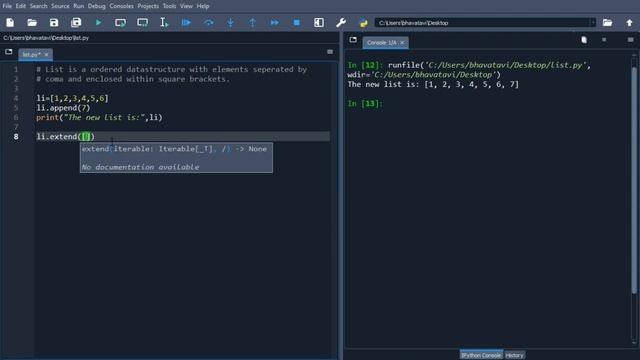The width and height of the screenshot is (640, 360).
Task: Open the Edit menu
Action: tap(20, 6)
